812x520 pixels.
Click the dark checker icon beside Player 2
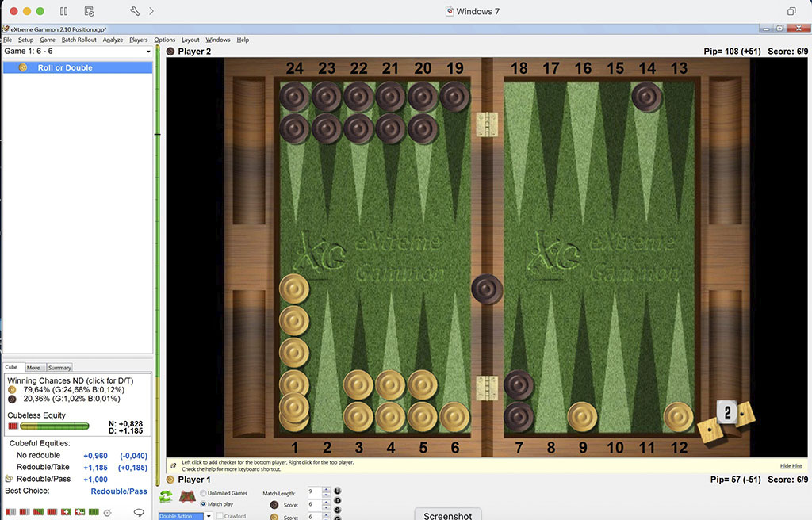(x=170, y=52)
